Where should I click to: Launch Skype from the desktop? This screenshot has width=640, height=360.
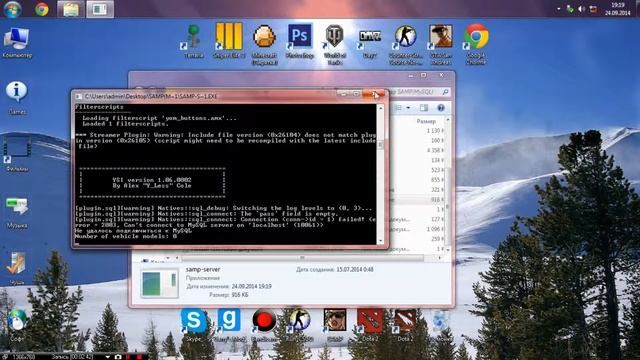193,324
